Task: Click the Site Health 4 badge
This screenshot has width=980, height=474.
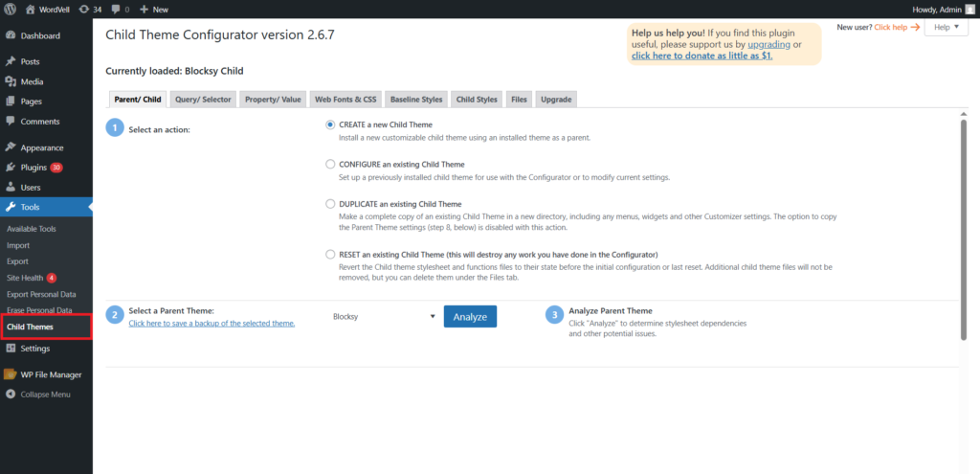Action: (x=52, y=278)
